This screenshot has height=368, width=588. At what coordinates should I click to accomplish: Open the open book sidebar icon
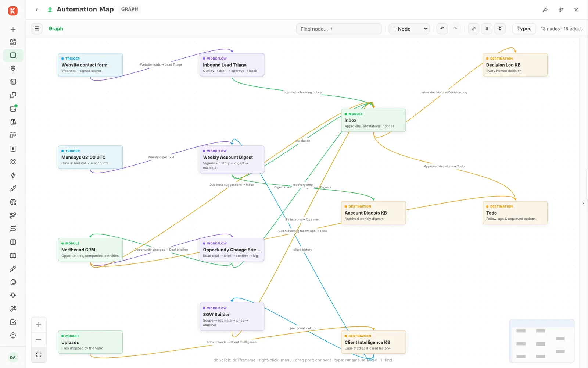13,255
